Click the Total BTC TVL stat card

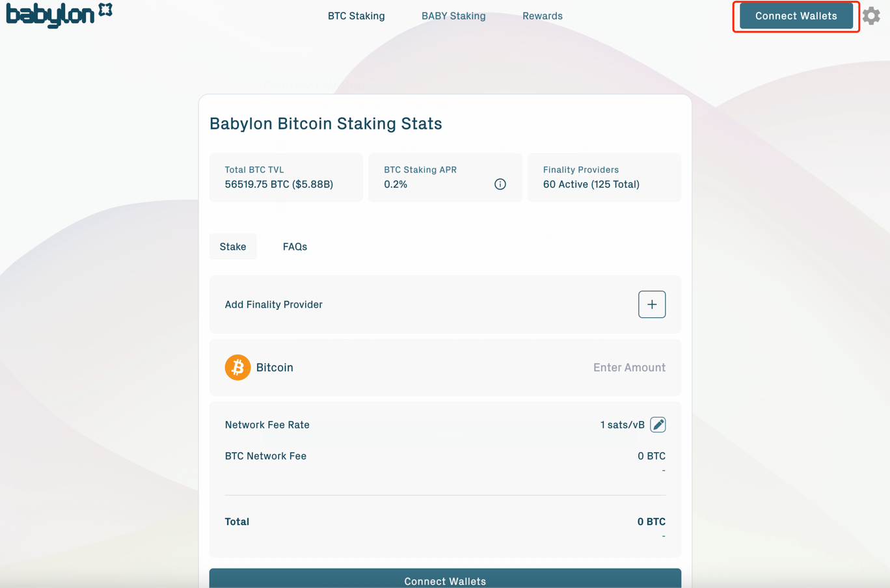tap(286, 177)
